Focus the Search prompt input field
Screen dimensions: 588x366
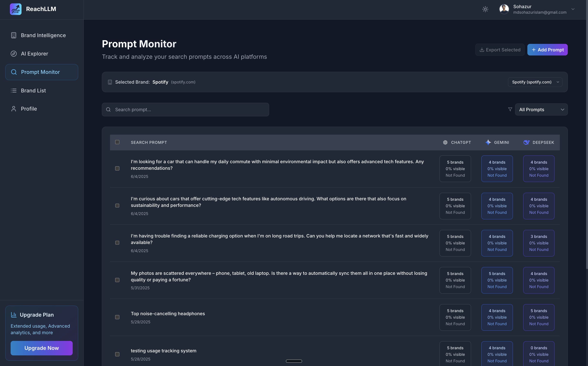(185, 110)
